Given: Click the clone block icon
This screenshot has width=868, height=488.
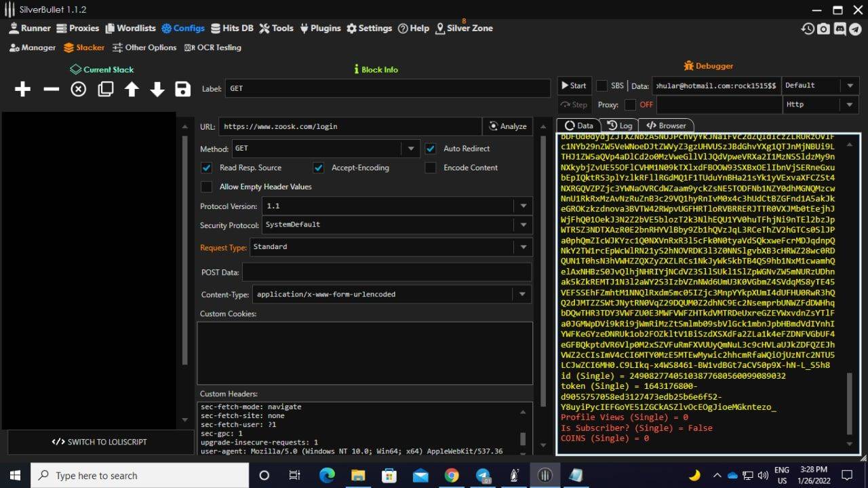Looking at the screenshot, I should (105, 90).
